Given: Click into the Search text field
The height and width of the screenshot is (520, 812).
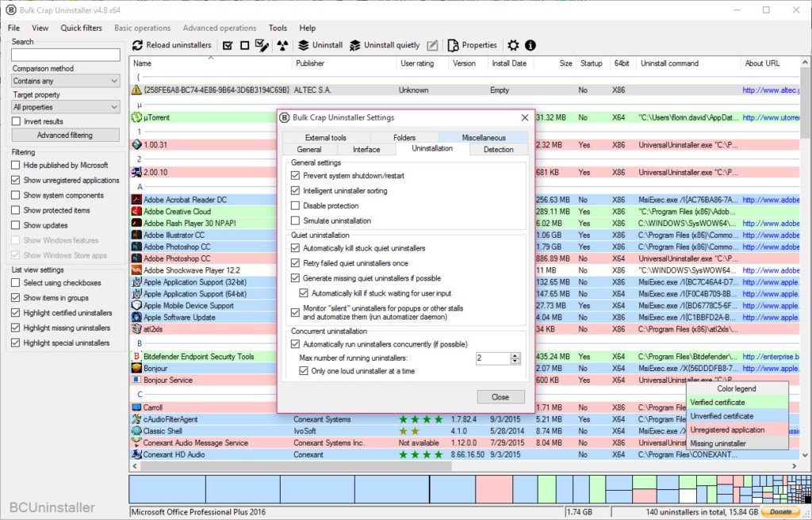Looking at the screenshot, I should click(x=66, y=55).
